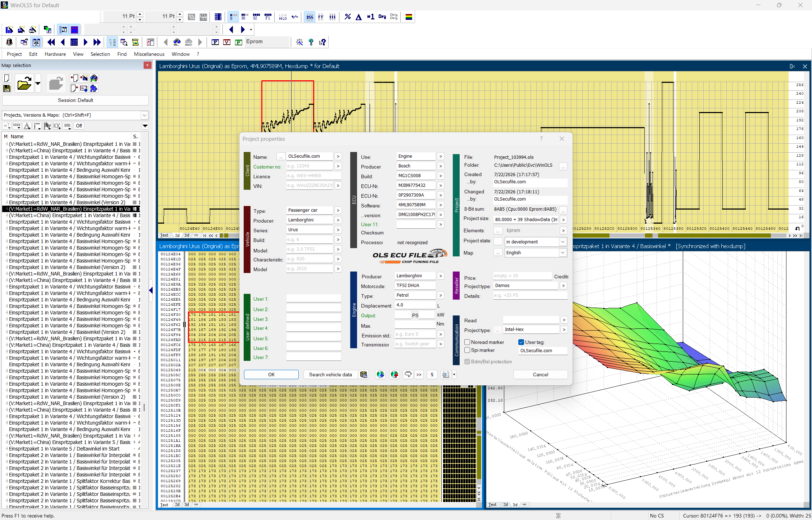This screenshot has height=520, width=812.
Task: Click the >> button in the dialog
Action: (x=419, y=375)
